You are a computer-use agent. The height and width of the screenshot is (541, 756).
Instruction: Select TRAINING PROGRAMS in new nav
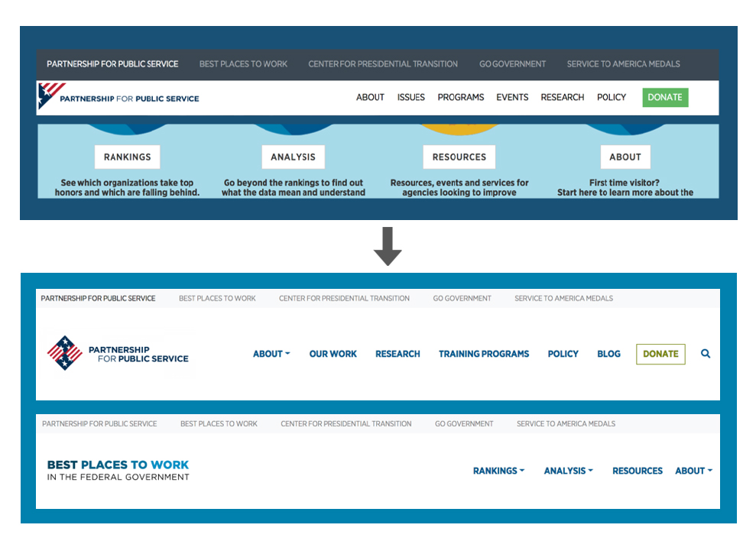484,354
